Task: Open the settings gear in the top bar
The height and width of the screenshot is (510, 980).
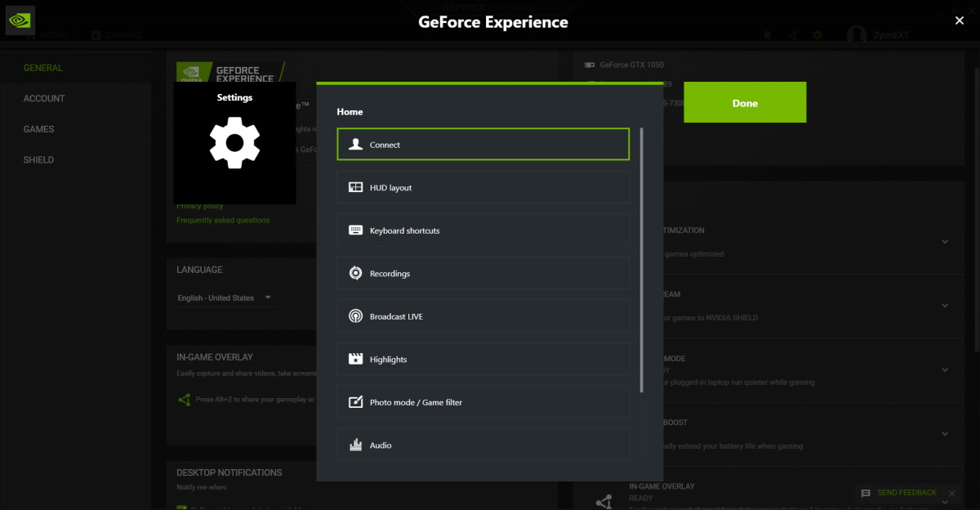Action: [817, 35]
